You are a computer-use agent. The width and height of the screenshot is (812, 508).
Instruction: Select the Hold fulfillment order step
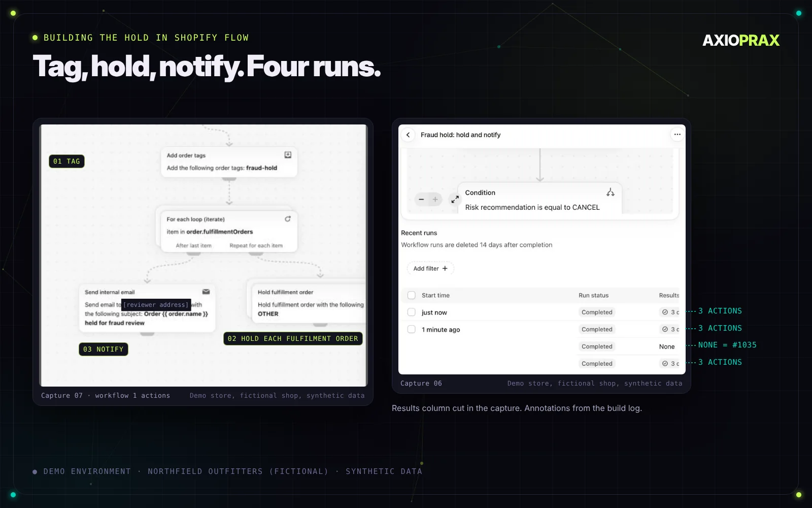pos(309,303)
